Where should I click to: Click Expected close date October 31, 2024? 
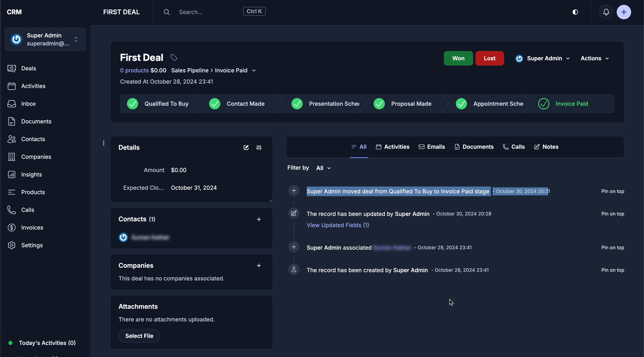[x=194, y=188]
